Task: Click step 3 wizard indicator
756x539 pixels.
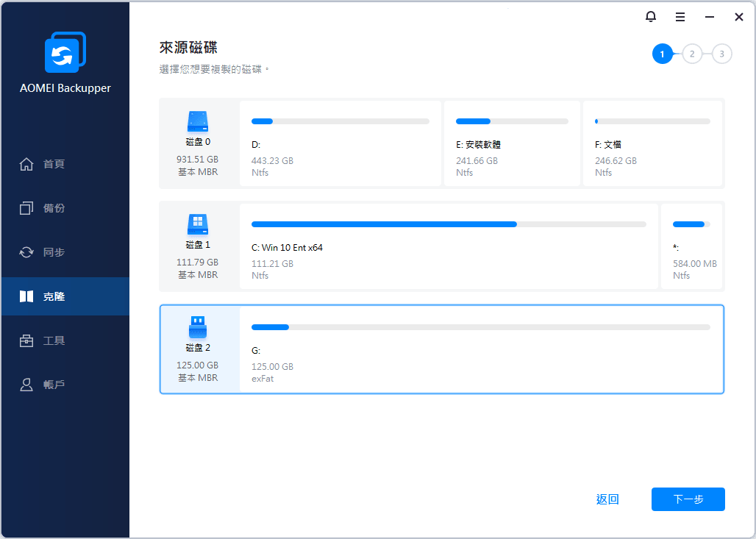Action: 721,54
